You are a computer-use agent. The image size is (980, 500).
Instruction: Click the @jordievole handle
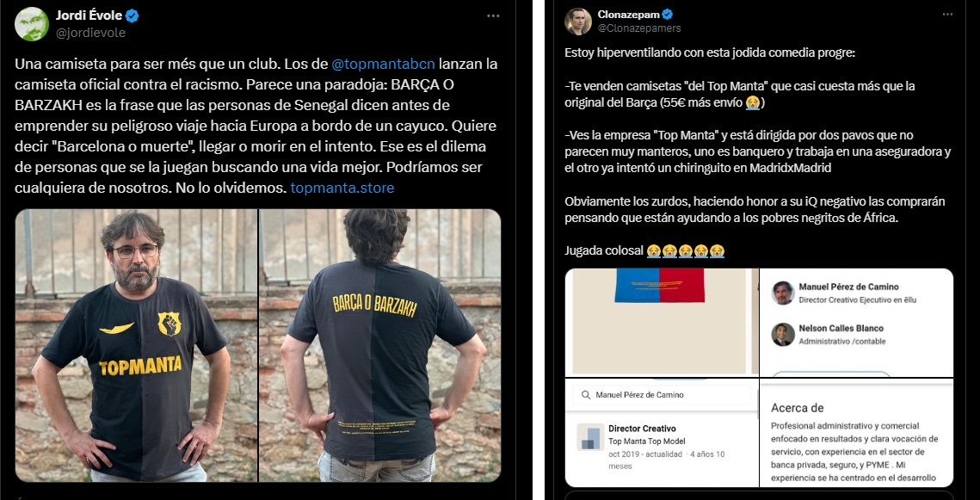pyautogui.click(x=91, y=33)
